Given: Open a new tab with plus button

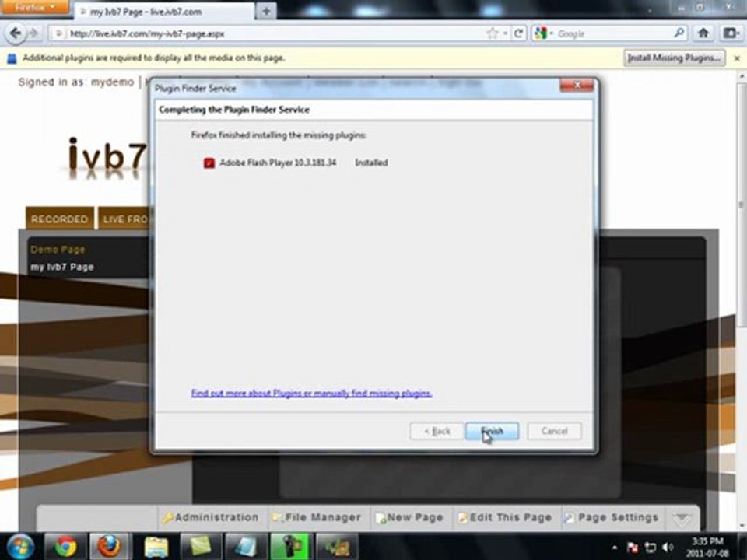Looking at the screenshot, I should point(266,12).
